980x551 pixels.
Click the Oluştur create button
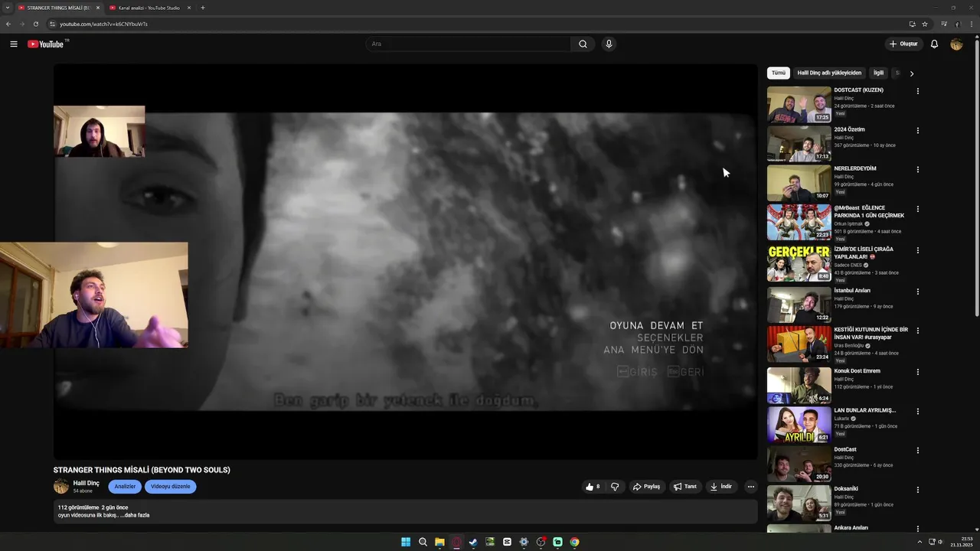coord(903,44)
